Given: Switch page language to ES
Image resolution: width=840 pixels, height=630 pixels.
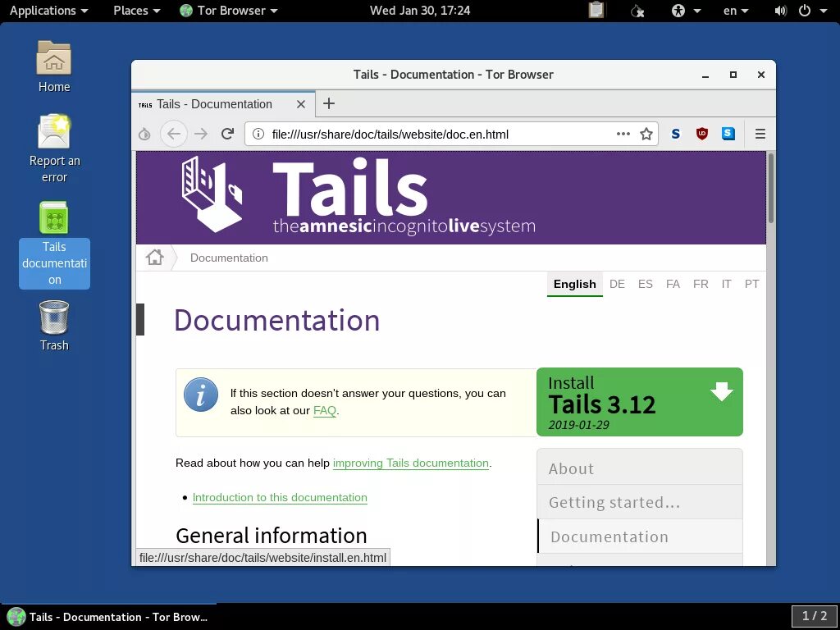Looking at the screenshot, I should (645, 284).
